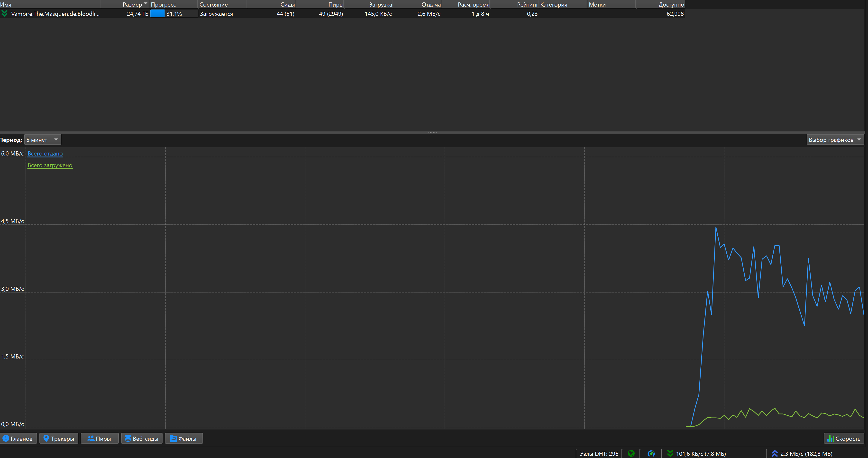Viewport: 868px width, 458px height.
Task: Open the Пиры tab
Action: [99, 439]
